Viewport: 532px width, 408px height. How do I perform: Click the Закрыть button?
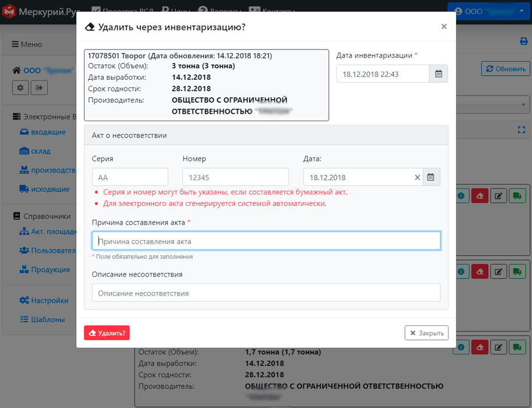426,333
